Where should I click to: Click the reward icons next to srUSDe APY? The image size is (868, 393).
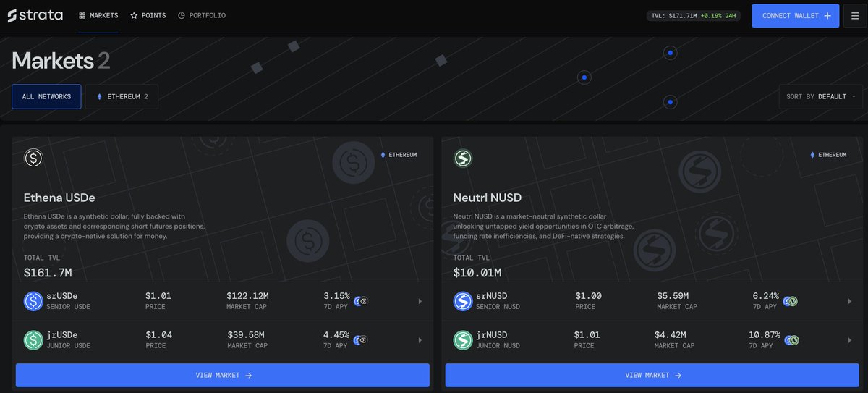[x=361, y=301]
